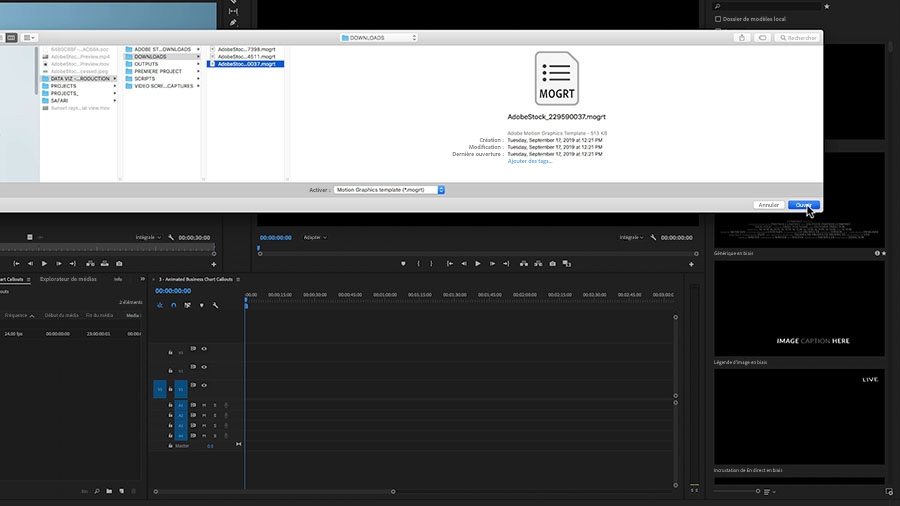This screenshot has height=506, width=900.
Task: Click Overwrite button in Source monitor
Action: pos(104,264)
